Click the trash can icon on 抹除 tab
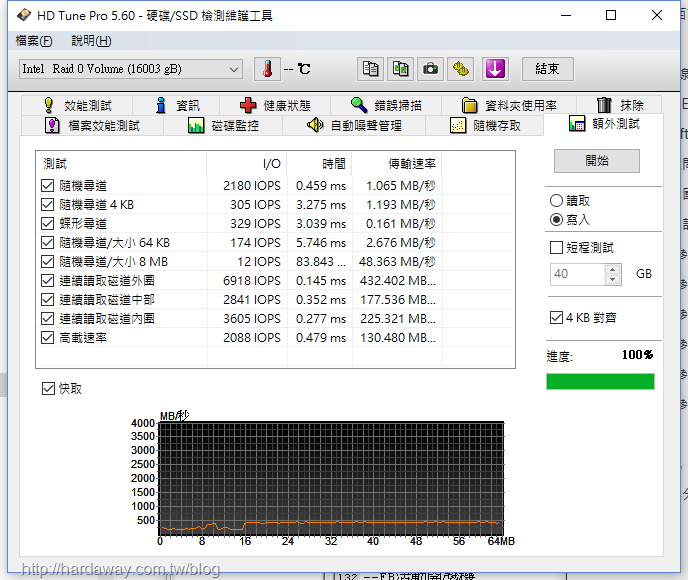 [604, 105]
